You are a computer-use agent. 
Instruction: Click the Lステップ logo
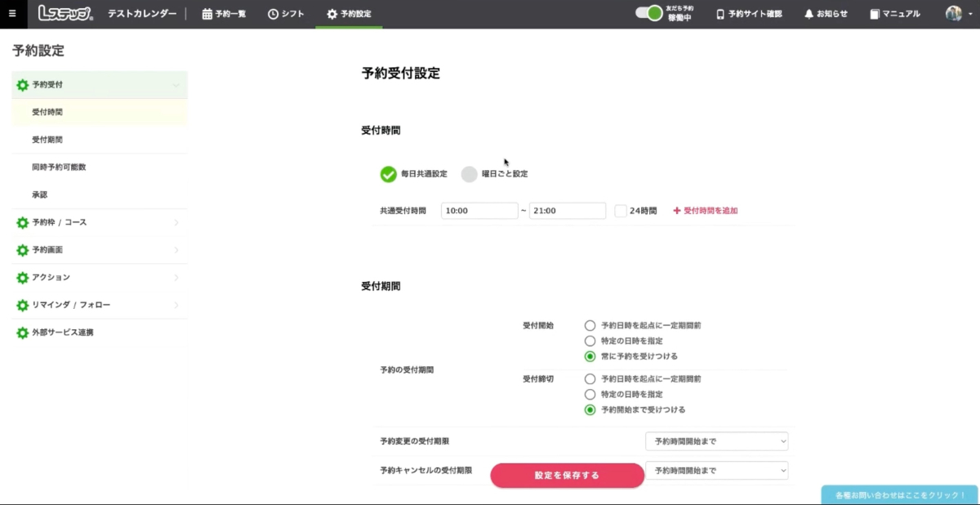[x=65, y=14]
